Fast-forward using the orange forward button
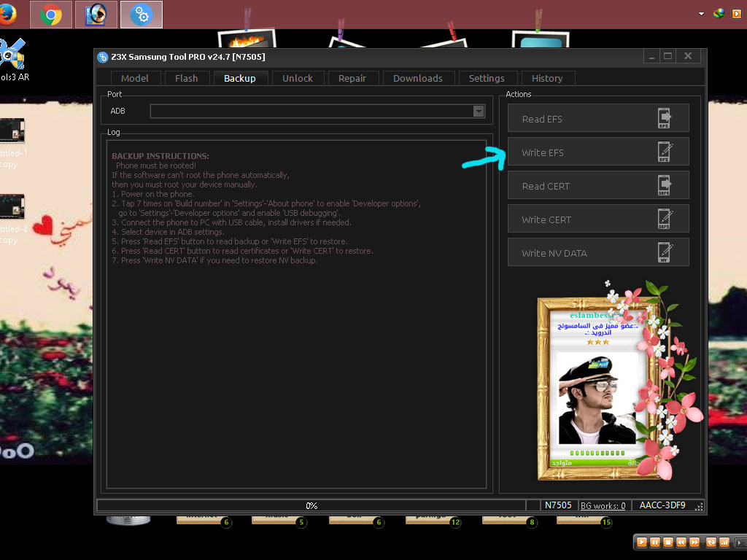Viewport: 747px width, 560px height. tap(694, 542)
